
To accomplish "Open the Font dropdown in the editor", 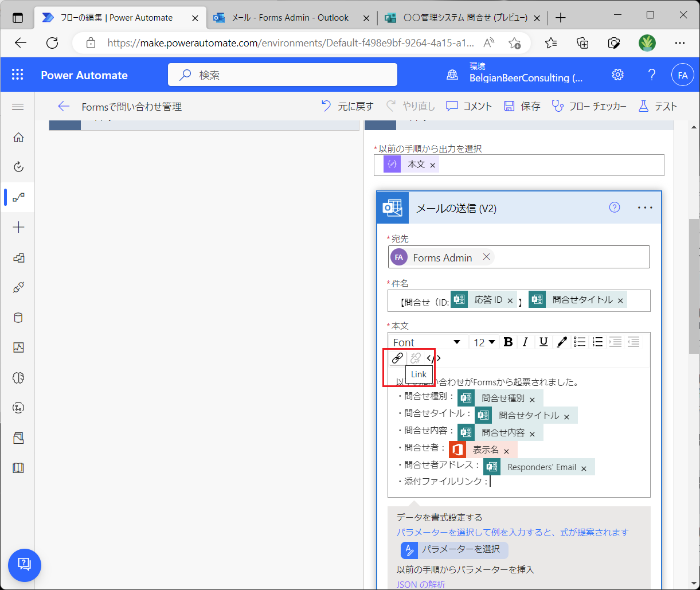I will [x=427, y=342].
